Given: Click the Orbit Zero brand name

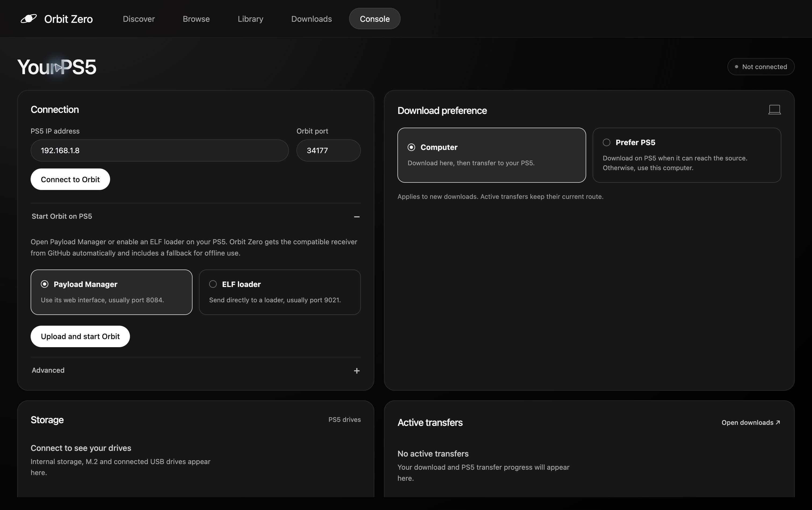Looking at the screenshot, I should tap(68, 19).
